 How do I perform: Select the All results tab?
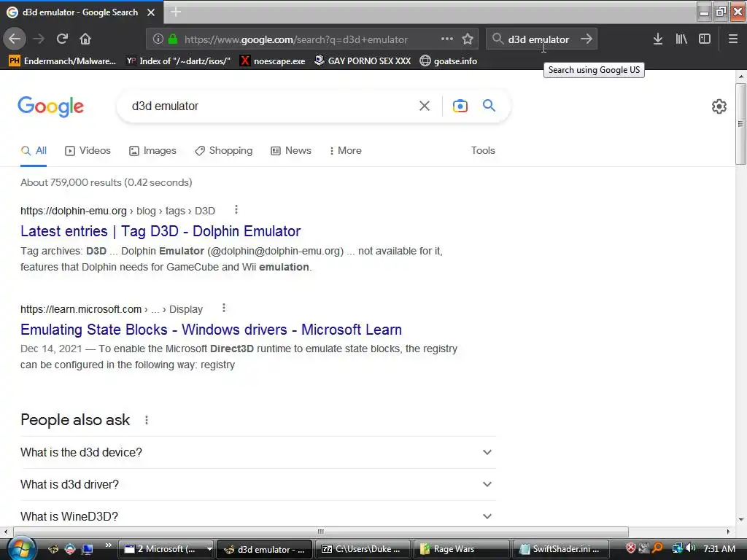(34, 150)
